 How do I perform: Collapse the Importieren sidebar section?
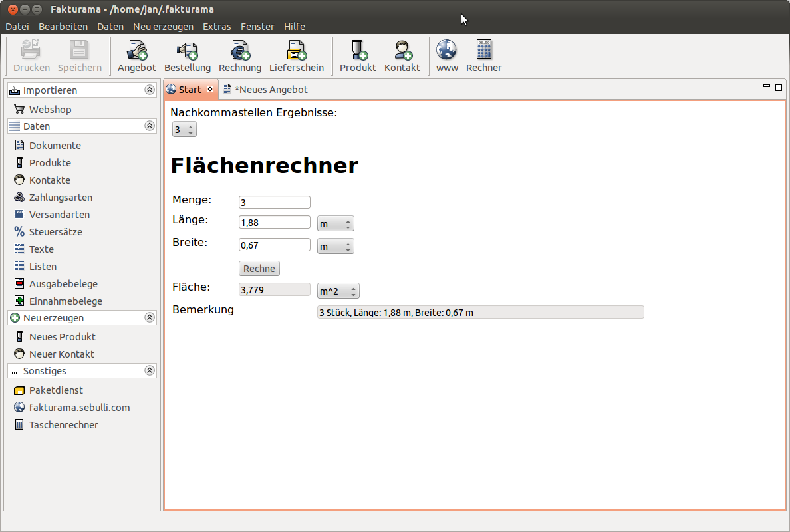pyautogui.click(x=149, y=90)
